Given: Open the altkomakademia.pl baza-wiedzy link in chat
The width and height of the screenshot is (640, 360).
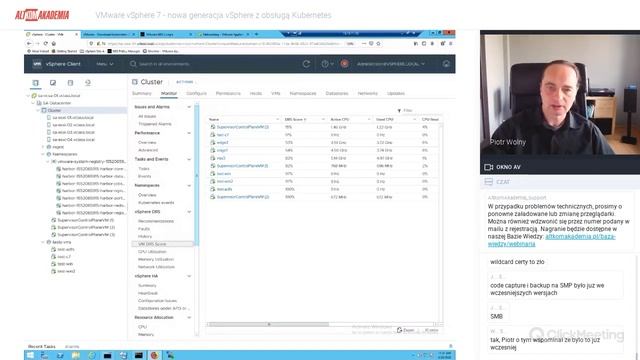Looking at the screenshot, I should click(552, 240).
